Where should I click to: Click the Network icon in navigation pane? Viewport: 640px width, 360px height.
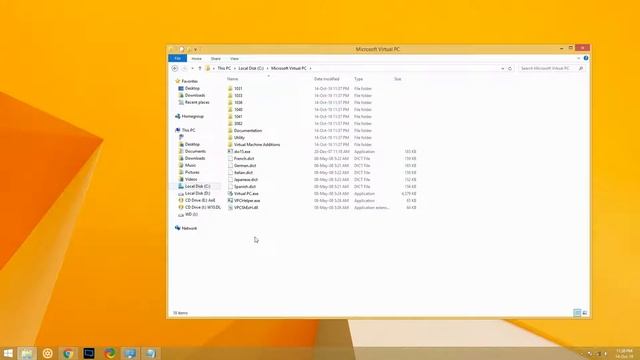pyautogui.click(x=178, y=228)
